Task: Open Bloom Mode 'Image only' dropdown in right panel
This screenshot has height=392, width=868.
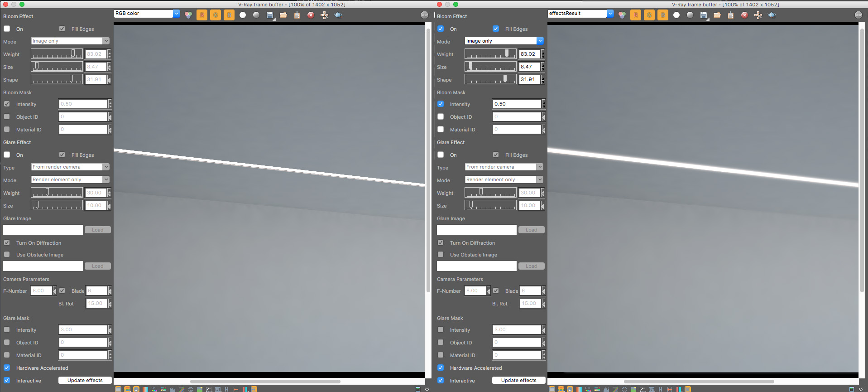Action: click(504, 41)
